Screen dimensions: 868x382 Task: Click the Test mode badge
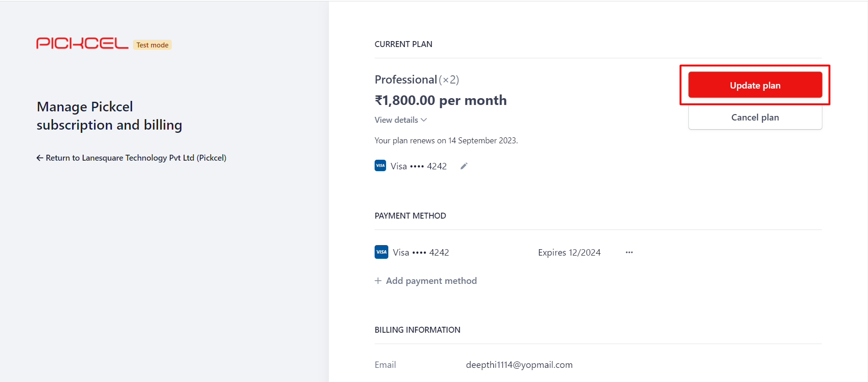[x=152, y=45]
